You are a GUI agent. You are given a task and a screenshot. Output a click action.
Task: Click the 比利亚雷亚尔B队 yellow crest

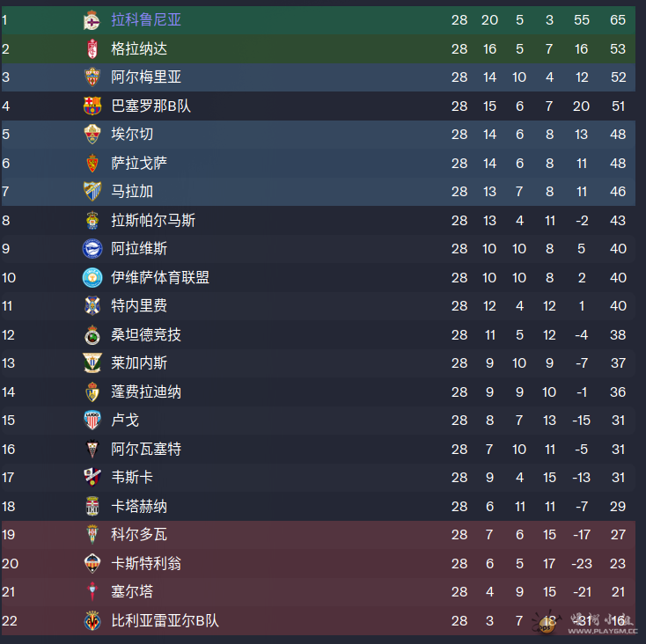coord(92,620)
